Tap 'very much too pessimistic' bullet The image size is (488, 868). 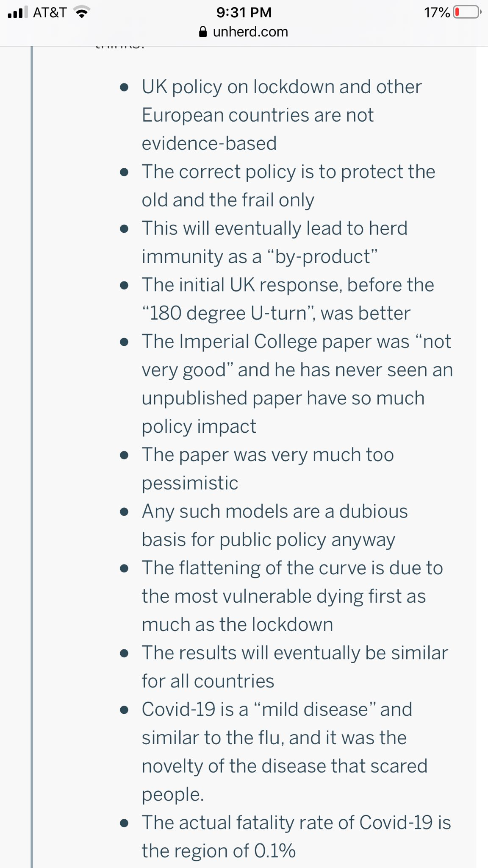coord(268,468)
